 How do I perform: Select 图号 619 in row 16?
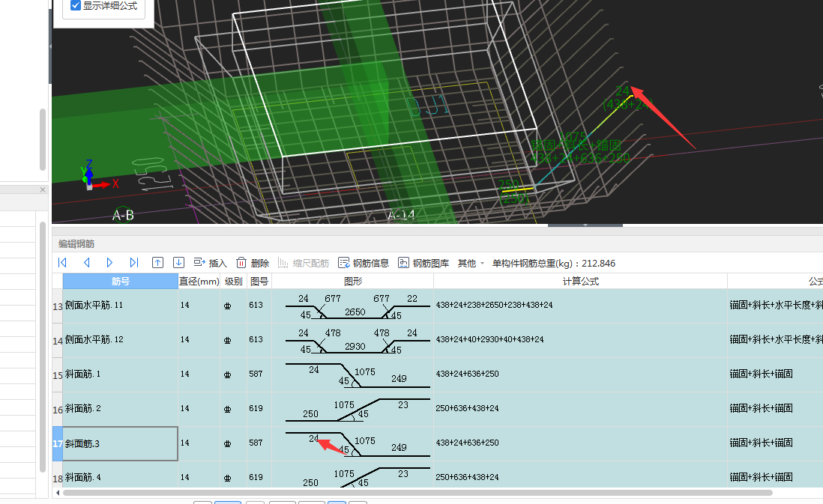(256, 408)
